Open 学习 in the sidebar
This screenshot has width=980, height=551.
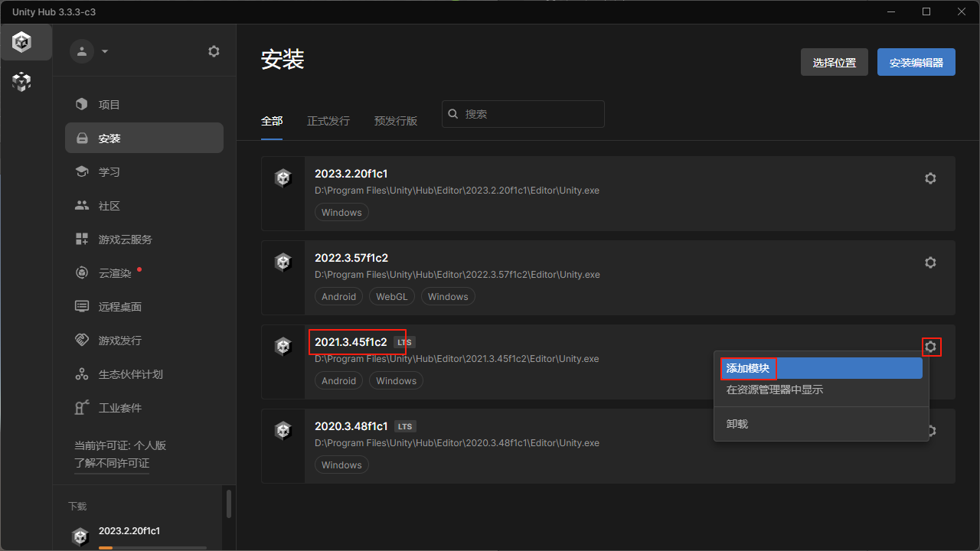pos(144,172)
